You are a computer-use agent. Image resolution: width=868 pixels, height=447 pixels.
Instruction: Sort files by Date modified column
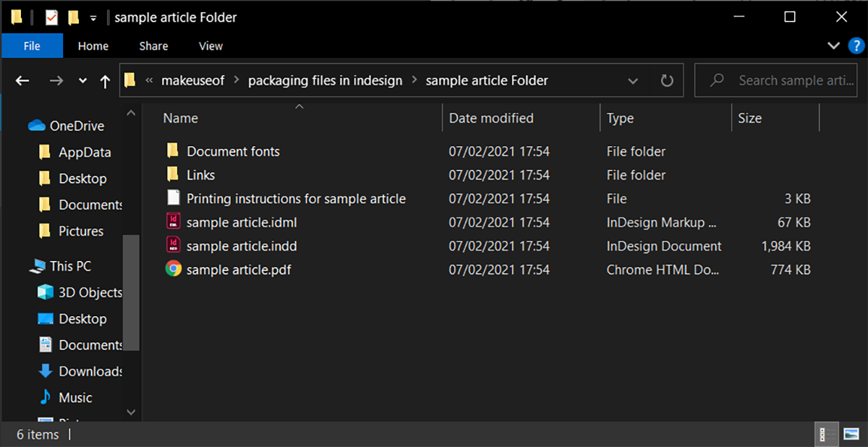click(x=491, y=118)
